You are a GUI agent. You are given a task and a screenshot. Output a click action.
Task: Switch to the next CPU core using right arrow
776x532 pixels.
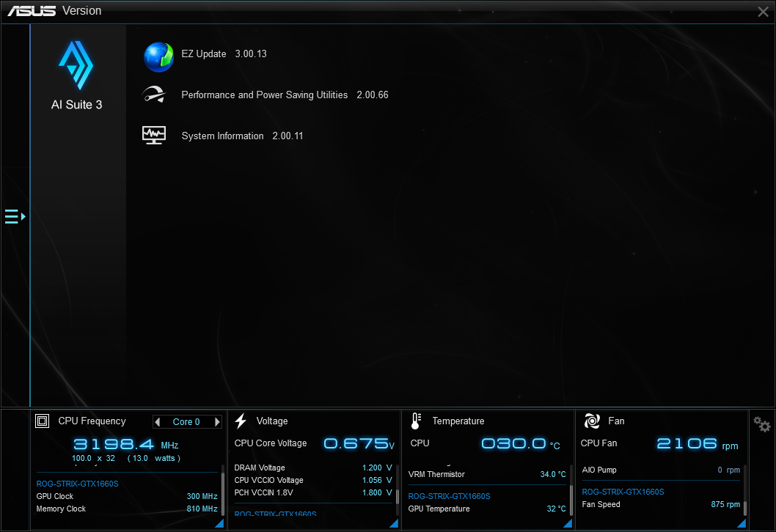click(x=217, y=422)
